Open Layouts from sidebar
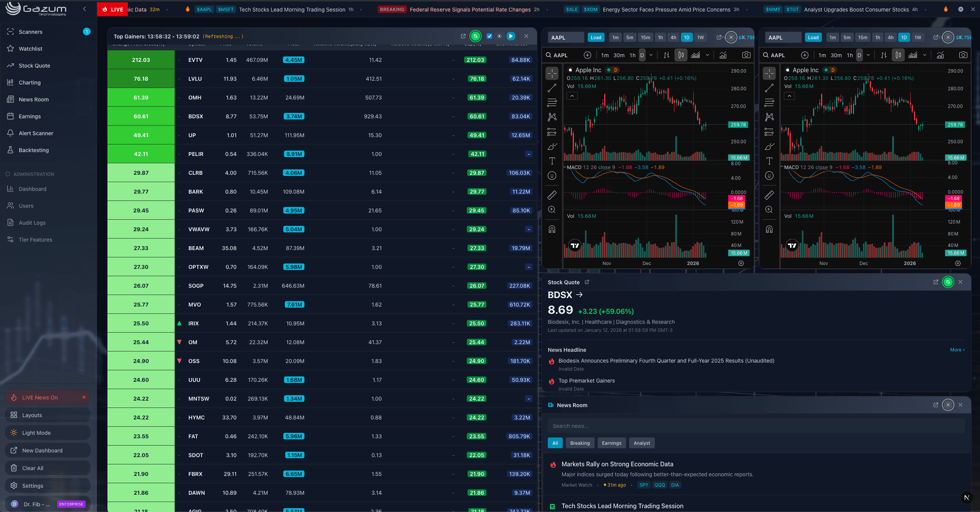This screenshot has height=512, width=980. click(x=48, y=415)
